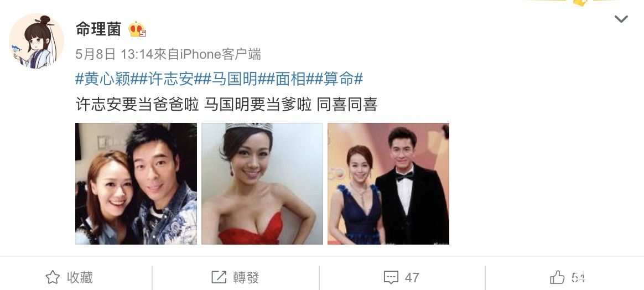Screen dimensions: 644x290
Task: Click the 收藏 label text
Action: (80, 278)
